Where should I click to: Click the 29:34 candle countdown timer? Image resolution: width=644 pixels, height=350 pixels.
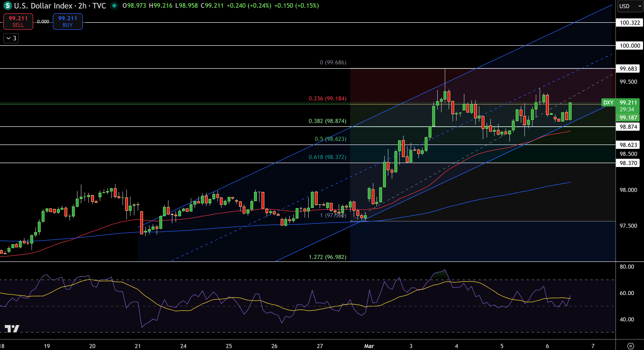(x=627, y=109)
